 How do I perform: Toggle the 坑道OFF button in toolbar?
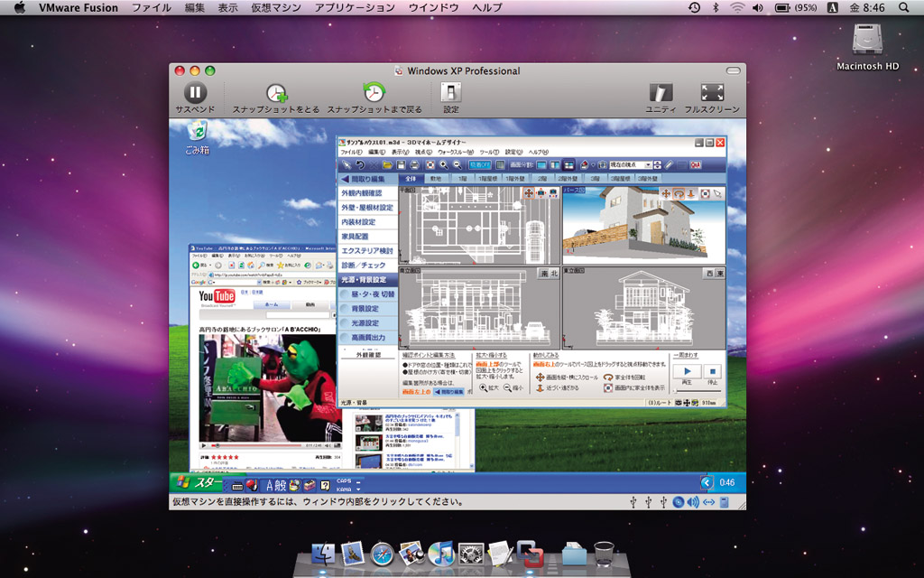(480, 165)
